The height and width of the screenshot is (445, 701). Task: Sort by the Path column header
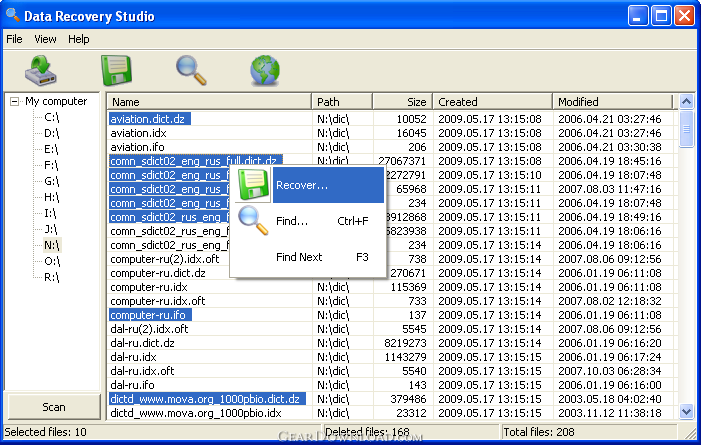pos(342,102)
